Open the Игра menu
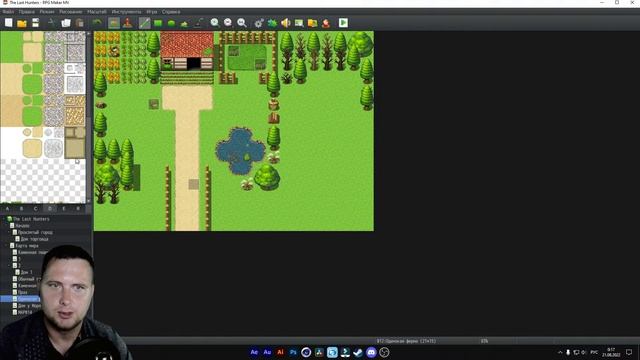This screenshot has height=360, width=640. coord(152,12)
